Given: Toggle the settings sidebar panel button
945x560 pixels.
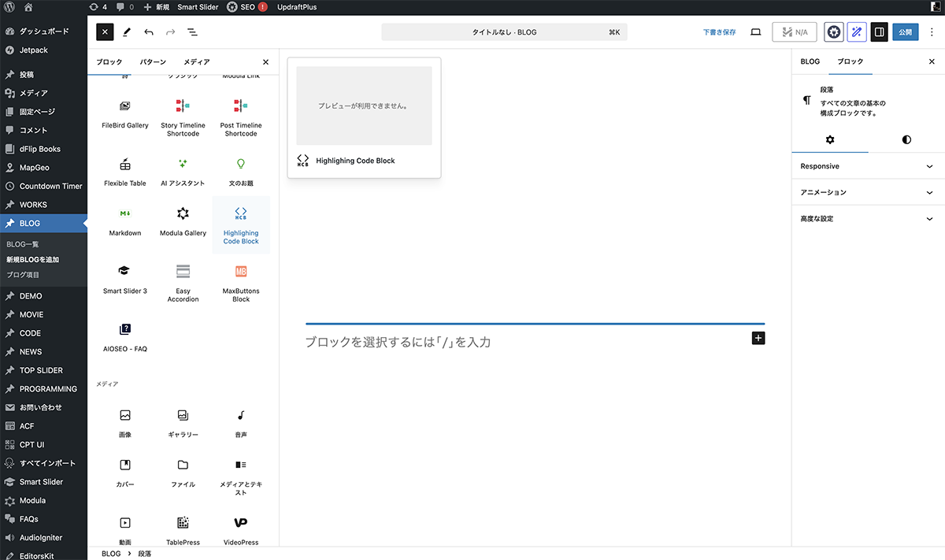Looking at the screenshot, I should 879,32.
